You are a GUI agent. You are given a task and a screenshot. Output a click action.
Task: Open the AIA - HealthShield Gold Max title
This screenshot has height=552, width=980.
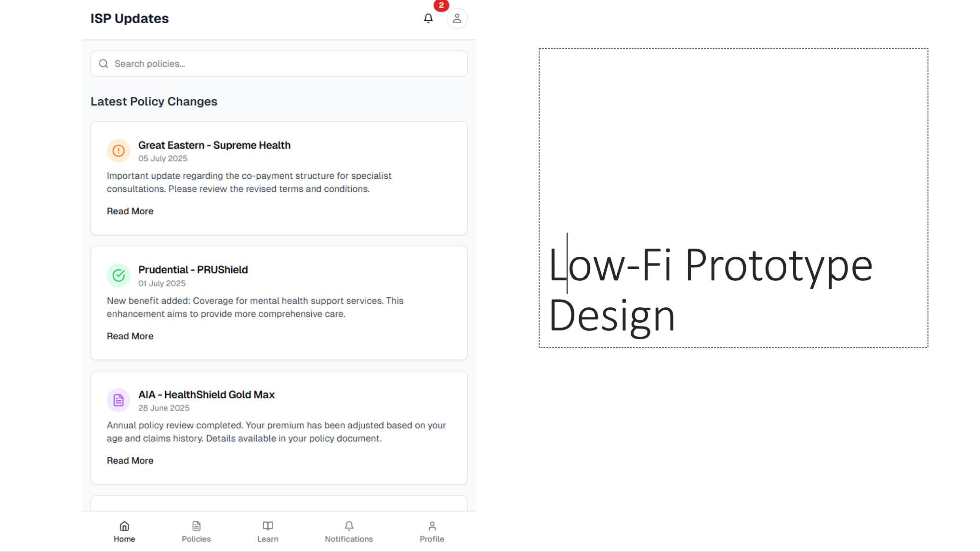206,394
